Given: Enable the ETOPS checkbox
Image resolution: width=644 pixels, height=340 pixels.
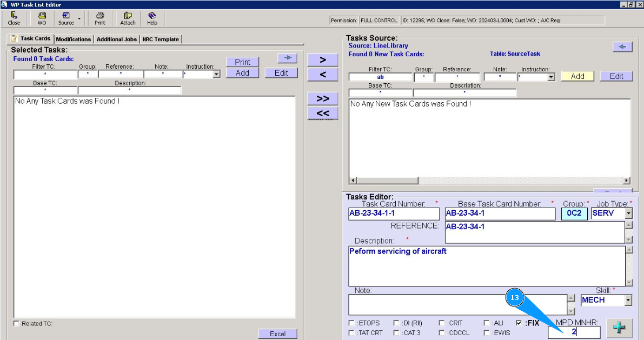Looking at the screenshot, I should pos(352,323).
